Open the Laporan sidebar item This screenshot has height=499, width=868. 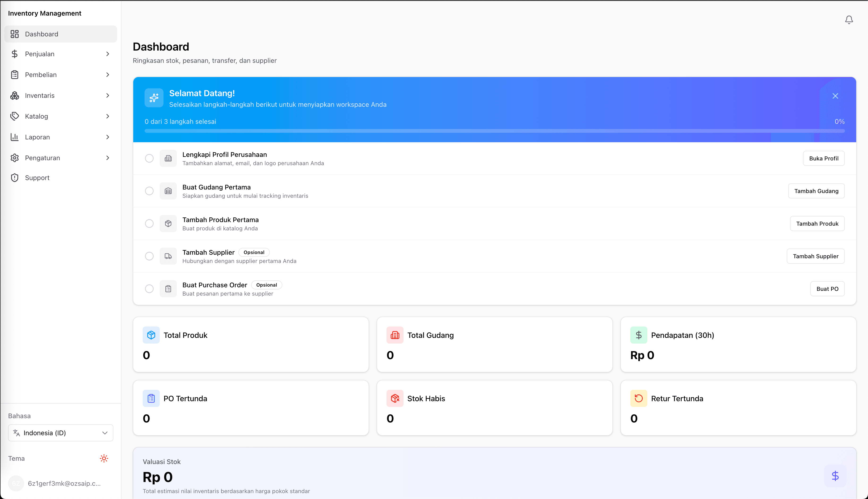click(61, 137)
